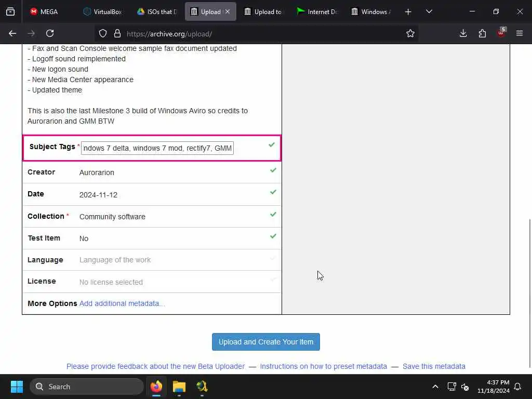Click the green checkmark in Creator row
This screenshot has height=399, width=532.
[x=273, y=170]
